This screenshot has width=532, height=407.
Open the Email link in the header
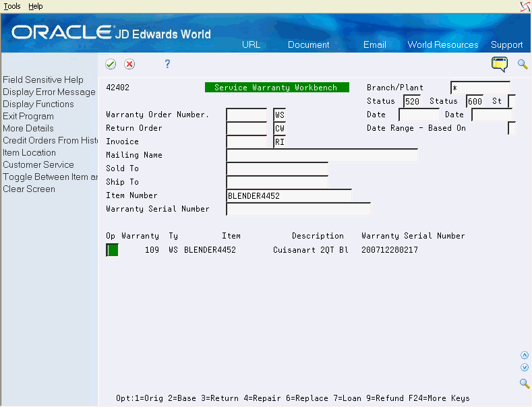pos(375,44)
